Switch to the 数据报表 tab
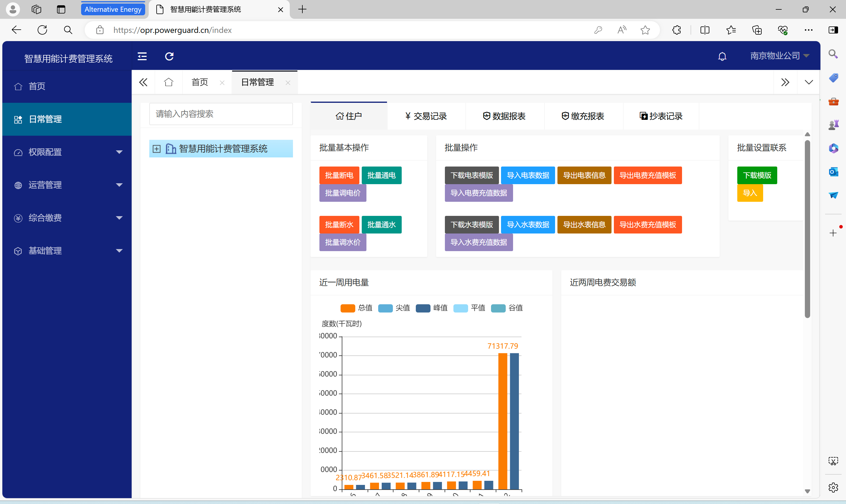 (x=505, y=116)
